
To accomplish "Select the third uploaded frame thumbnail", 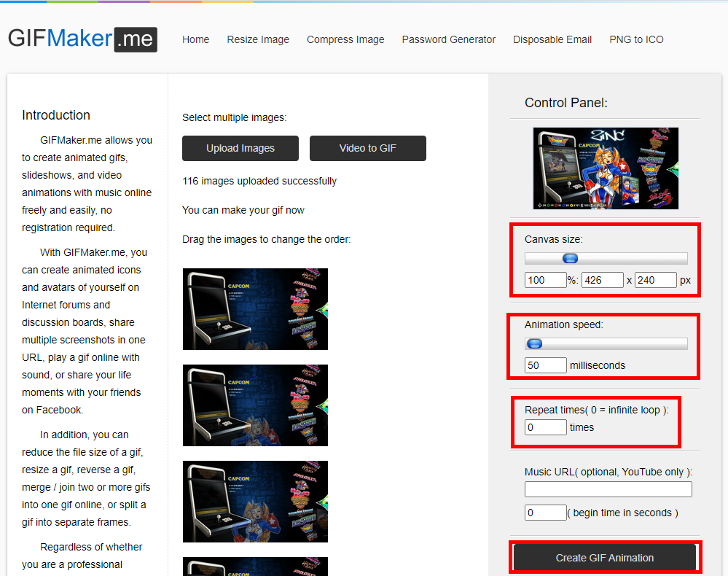I will (x=255, y=501).
